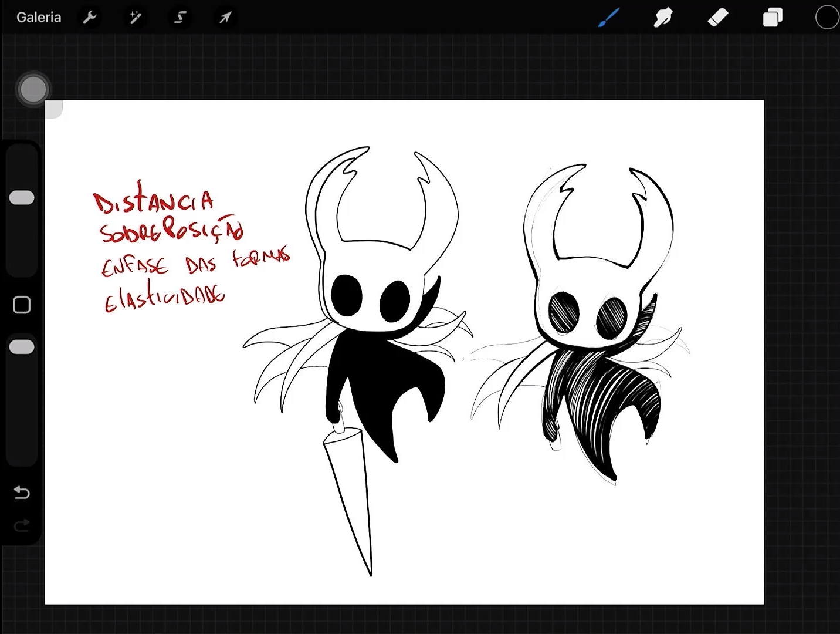Redo the last undone action
Screen dimensions: 840x634
point(22,525)
